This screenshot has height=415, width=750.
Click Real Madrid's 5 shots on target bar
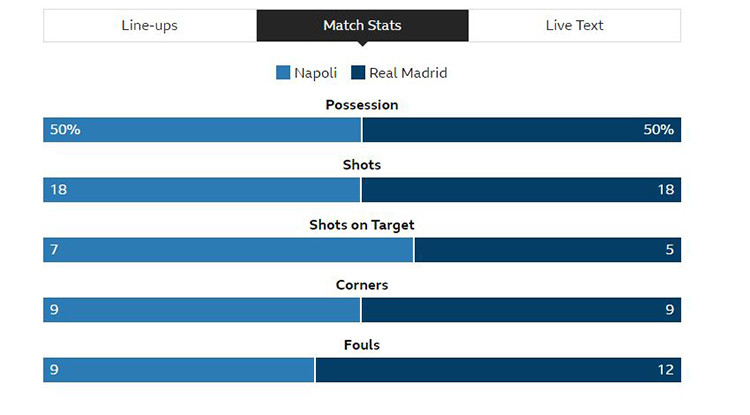[x=548, y=250]
